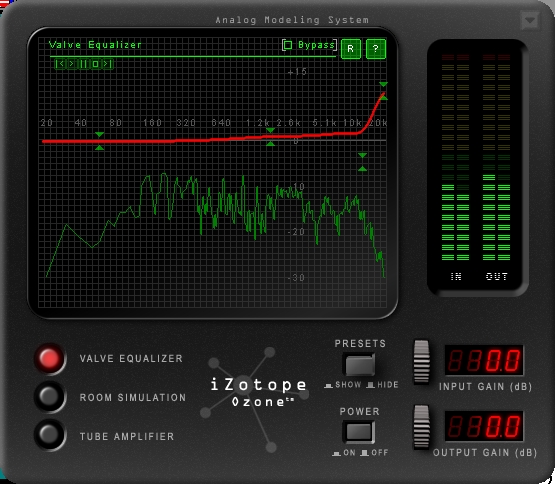555x484 pixels.
Task: Click the play transport button
Action: tap(72, 64)
